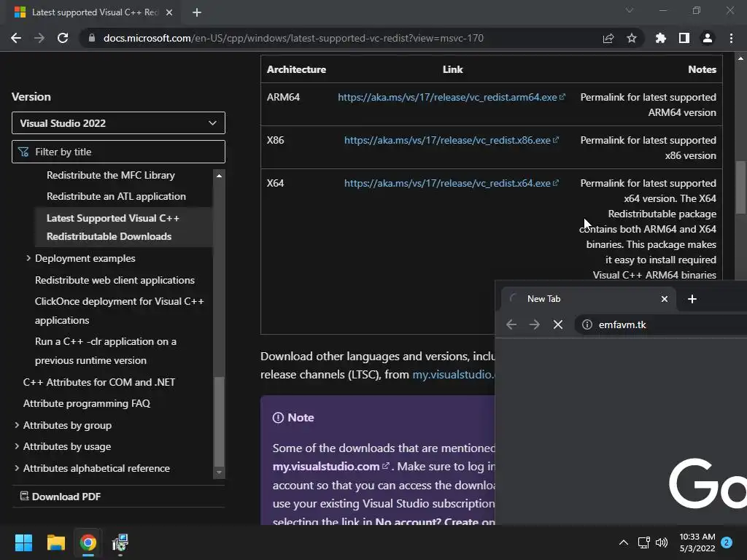Share this page icon in address bar
Screen dimensions: 747x560
pyautogui.click(x=608, y=38)
